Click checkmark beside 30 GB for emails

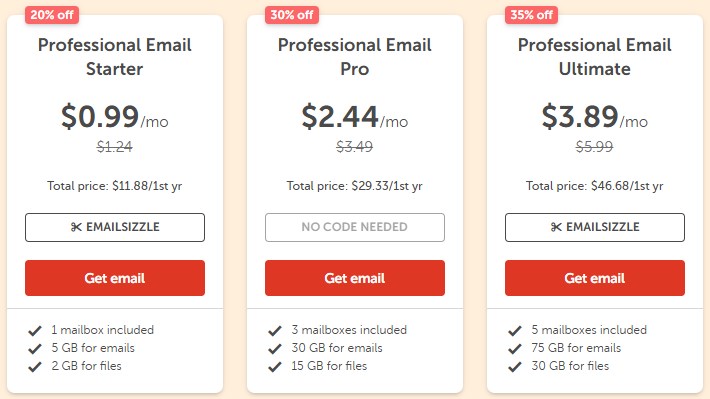(275, 349)
